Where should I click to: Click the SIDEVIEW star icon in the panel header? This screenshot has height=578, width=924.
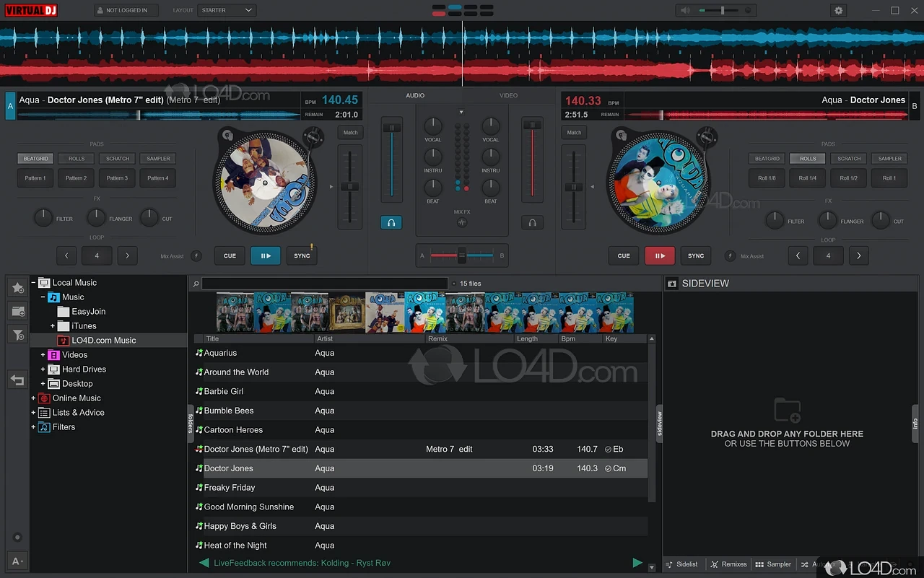671,284
